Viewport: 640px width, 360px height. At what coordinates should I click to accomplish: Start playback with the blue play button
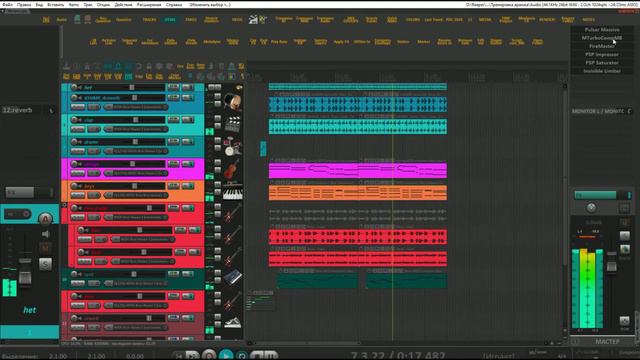(x=226, y=355)
